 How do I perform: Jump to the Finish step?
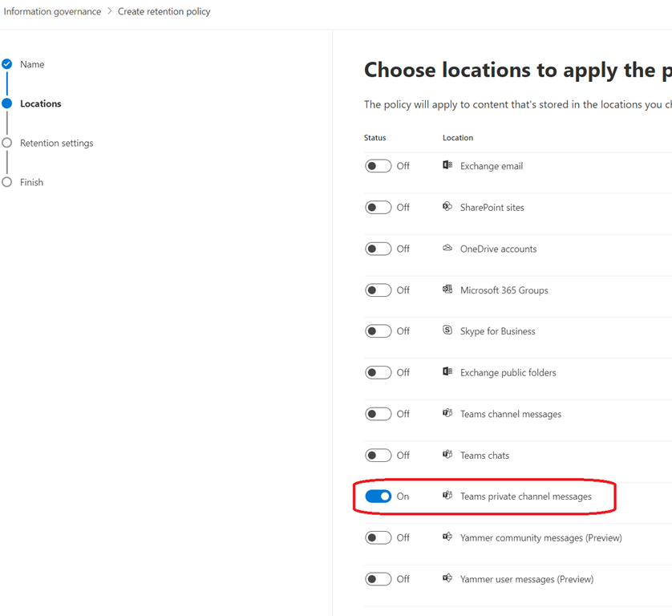tap(31, 182)
